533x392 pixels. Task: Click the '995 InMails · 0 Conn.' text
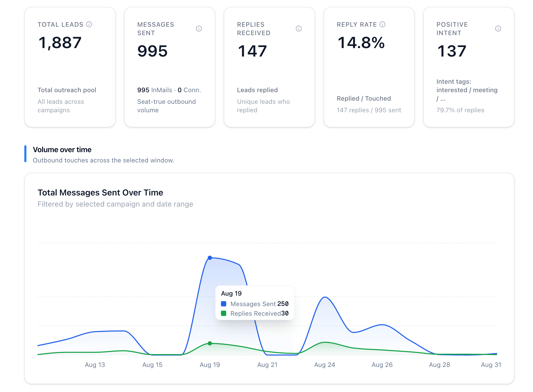click(x=169, y=90)
